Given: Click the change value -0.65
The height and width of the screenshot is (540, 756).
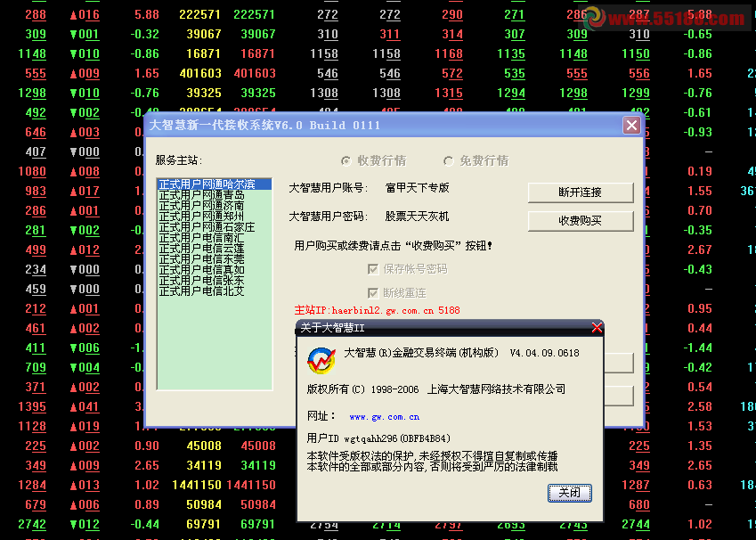Looking at the screenshot, I should point(697,34).
